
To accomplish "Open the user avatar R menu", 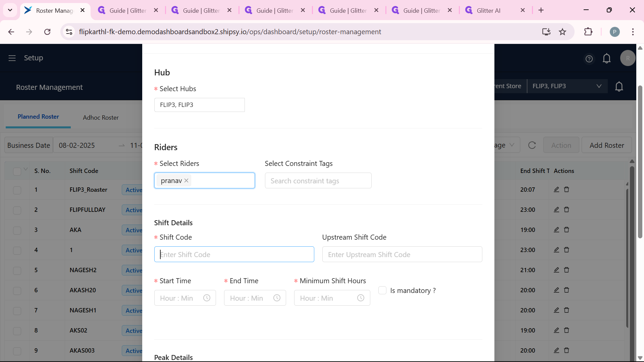I will (628, 58).
